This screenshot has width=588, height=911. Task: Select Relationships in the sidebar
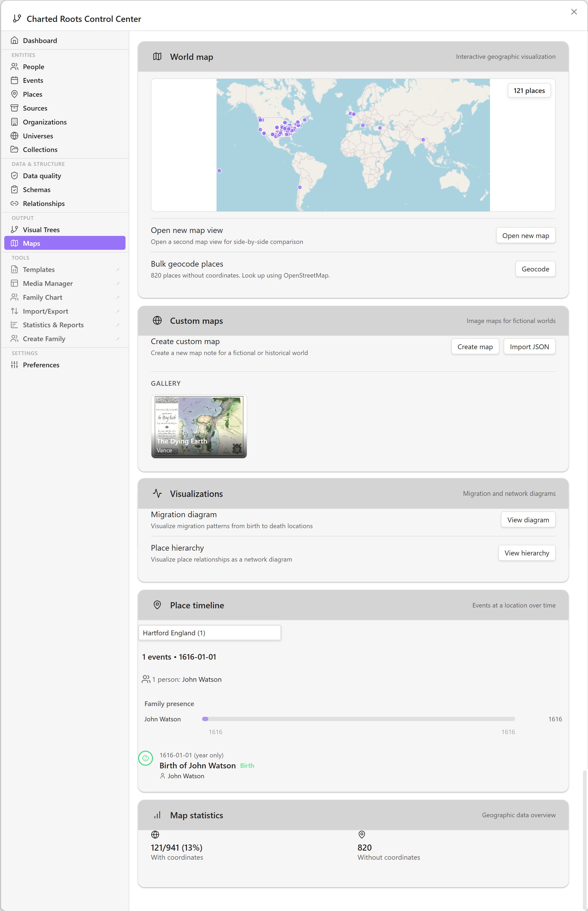(x=44, y=204)
